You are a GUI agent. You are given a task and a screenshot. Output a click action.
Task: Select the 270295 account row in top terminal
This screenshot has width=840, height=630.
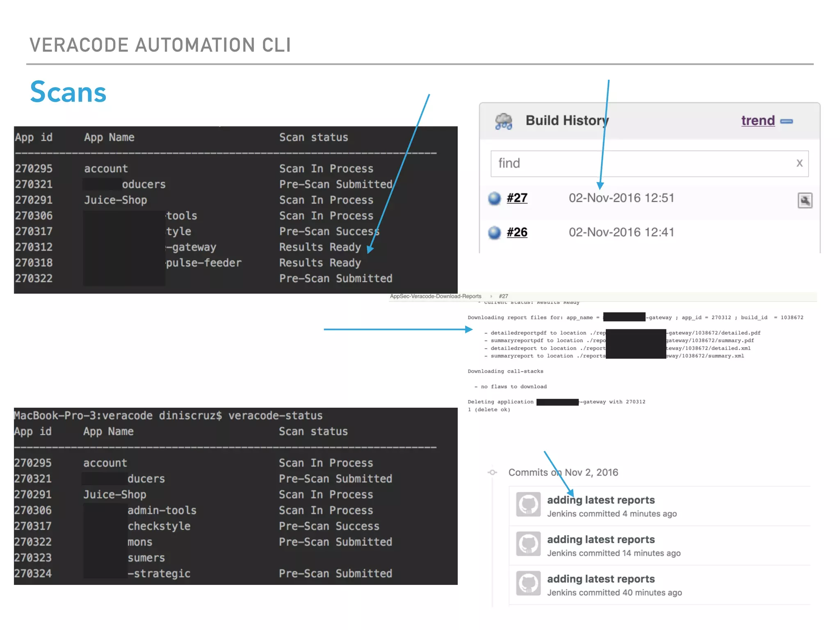click(x=194, y=169)
